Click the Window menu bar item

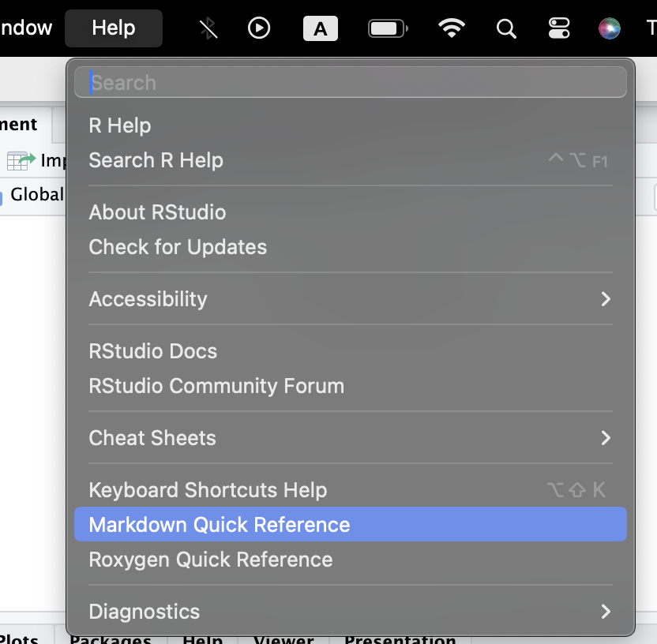(26, 28)
